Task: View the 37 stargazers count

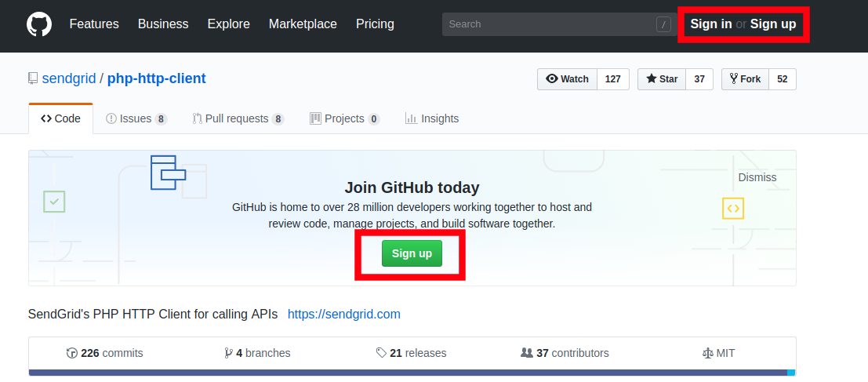Action: [699, 79]
